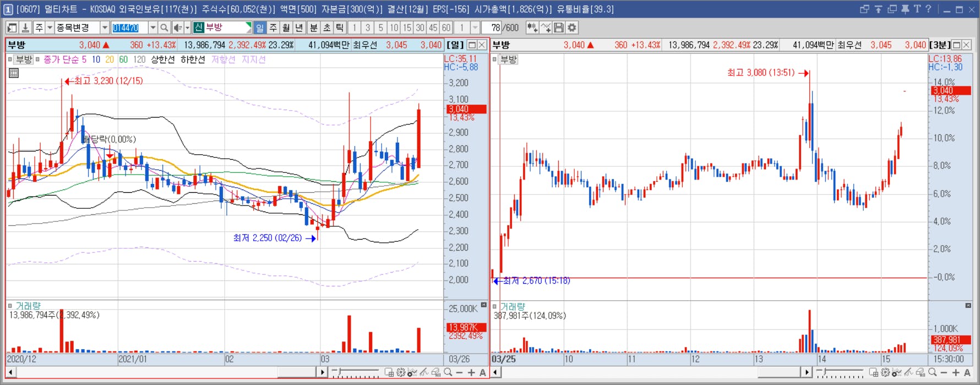
Task: Click stock code input 014470
Action: coord(129,28)
